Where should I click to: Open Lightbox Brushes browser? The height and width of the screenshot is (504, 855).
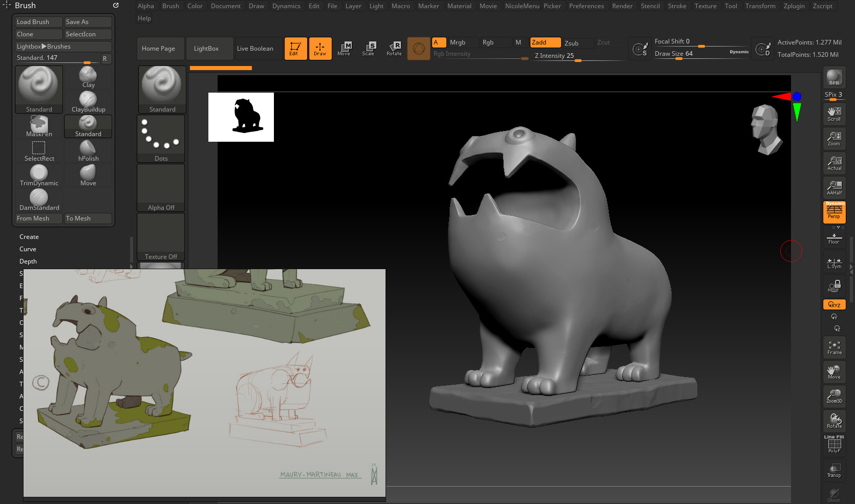coord(63,47)
